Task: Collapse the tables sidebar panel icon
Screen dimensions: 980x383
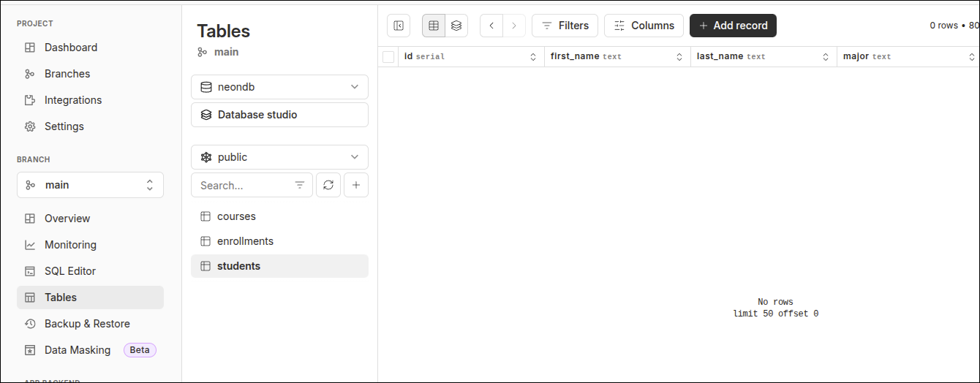Action: pyautogui.click(x=399, y=26)
